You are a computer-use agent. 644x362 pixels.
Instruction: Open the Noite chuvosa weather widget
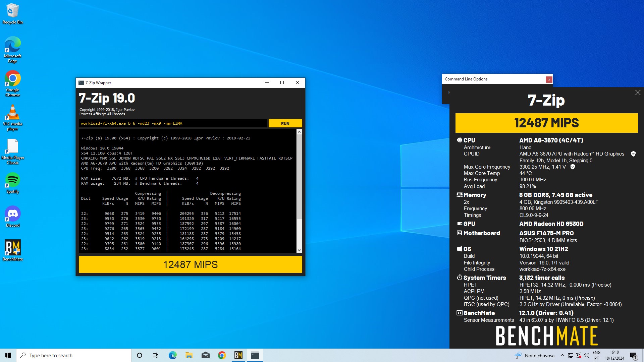point(535,355)
